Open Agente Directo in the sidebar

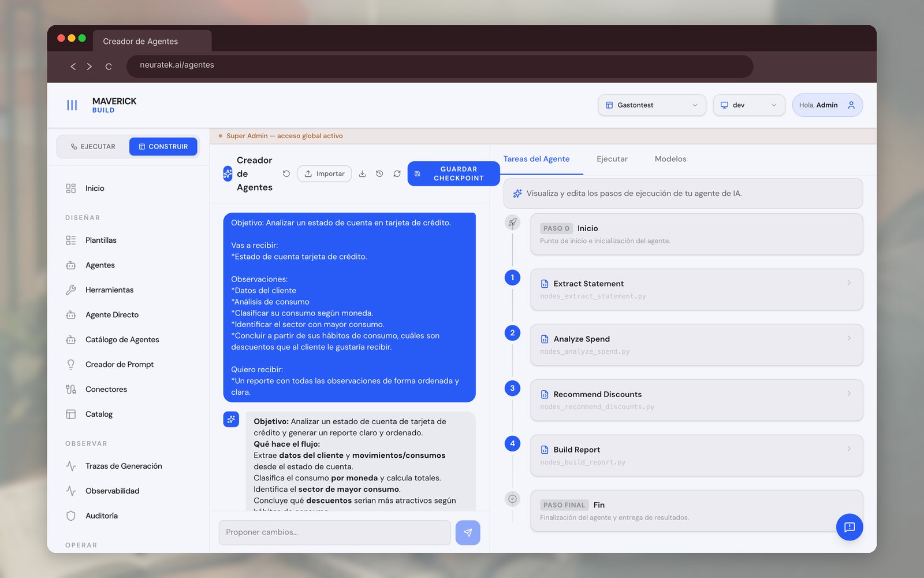112,315
